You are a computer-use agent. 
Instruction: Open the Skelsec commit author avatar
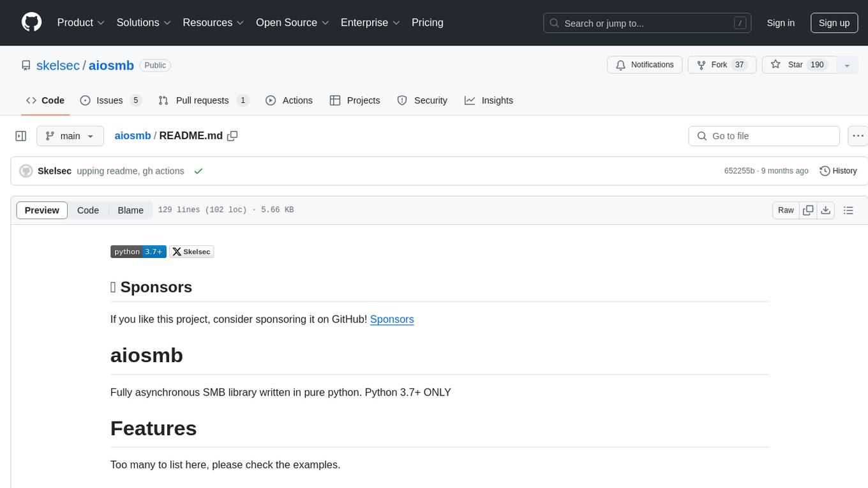pyautogui.click(x=26, y=171)
